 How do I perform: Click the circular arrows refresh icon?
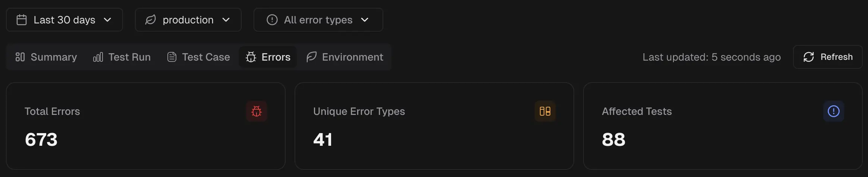click(x=809, y=57)
